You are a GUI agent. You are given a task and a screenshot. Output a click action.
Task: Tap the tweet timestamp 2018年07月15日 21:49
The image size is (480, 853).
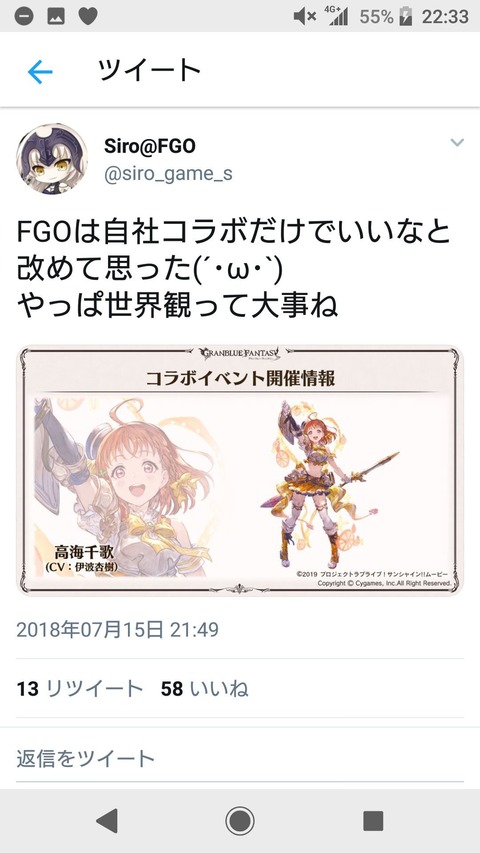118,629
